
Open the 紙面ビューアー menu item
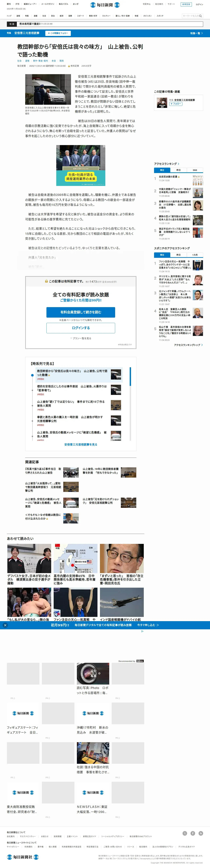point(30,4)
